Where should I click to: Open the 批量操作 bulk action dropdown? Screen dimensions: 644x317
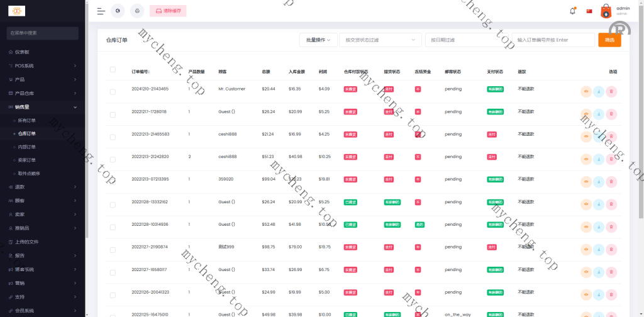[319, 40]
